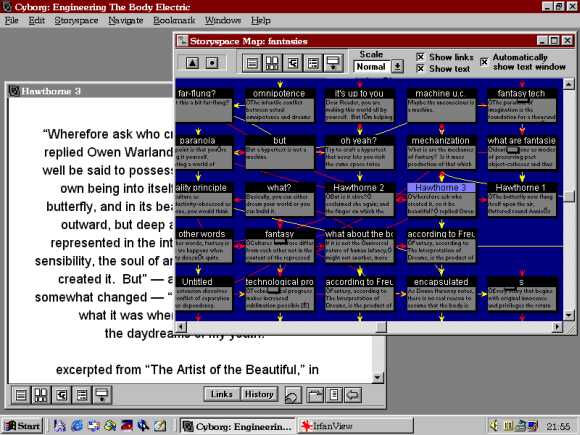Open the Storyspace menu

coord(76,20)
